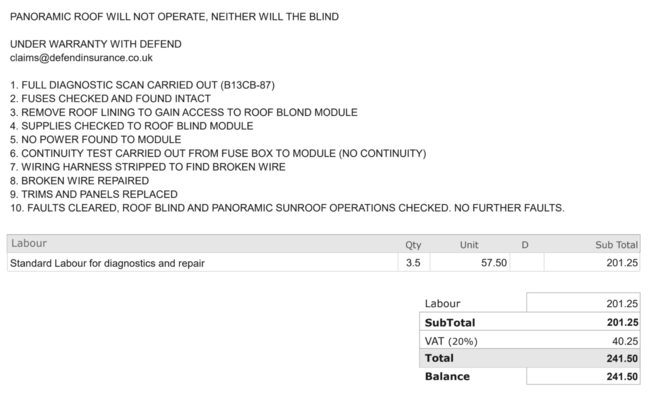Click the 3.5 quantity cell
655x399 pixels.
click(413, 263)
